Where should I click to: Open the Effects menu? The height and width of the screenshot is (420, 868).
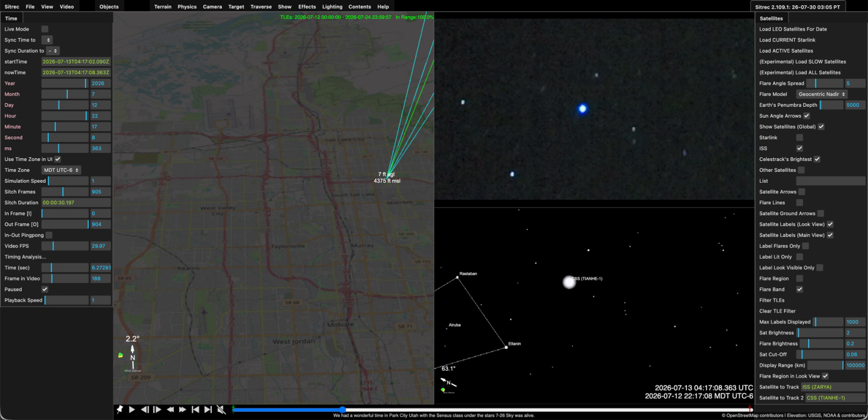click(x=307, y=7)
